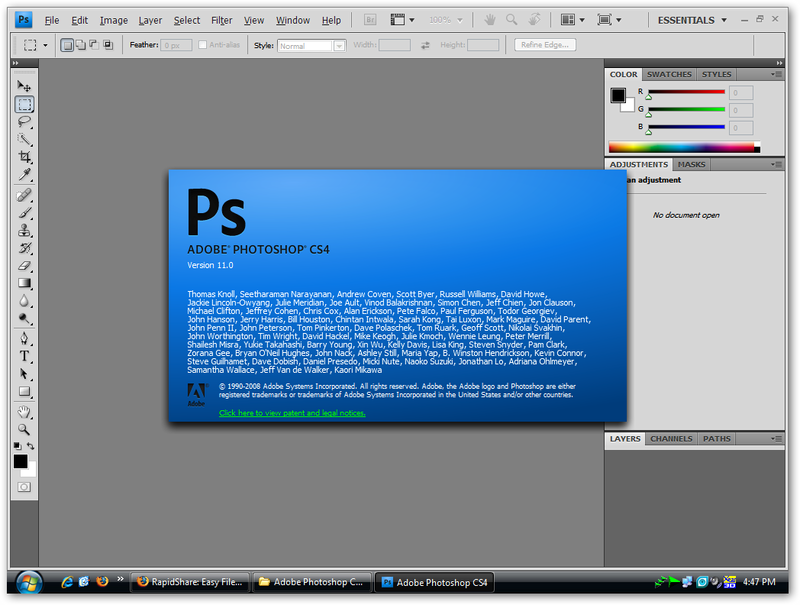
Task: Click the Zoom icon in application bar
Action: (511, 20)
